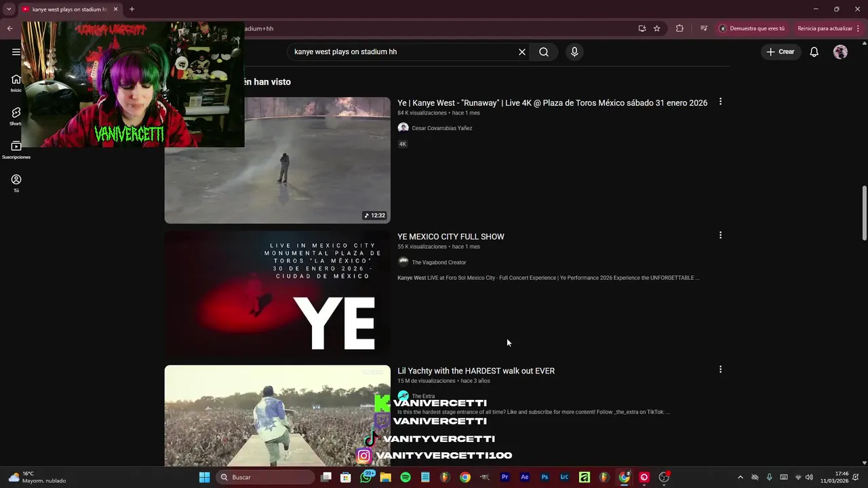Open Shorts from the left sidebar
The height and width of the screenshot is (488, 868).
coord(16,117)
